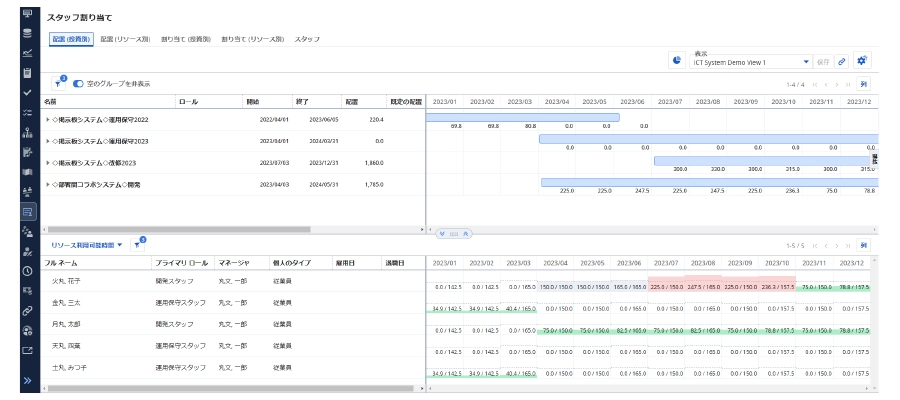Collapse upper pane with up chevron on splitter
Image resolution: width=900 pixels, height=400 pixels.
coord(466,234)
